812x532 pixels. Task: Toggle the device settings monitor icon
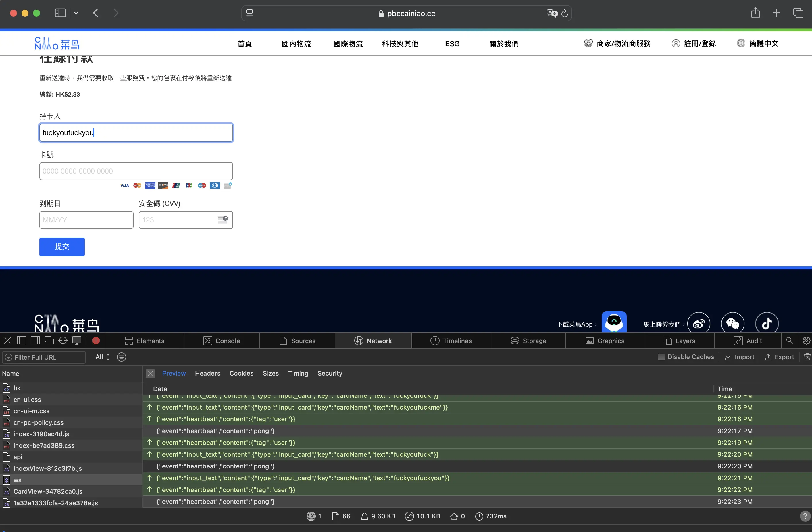pyautogui.click(x=77, y=340)
